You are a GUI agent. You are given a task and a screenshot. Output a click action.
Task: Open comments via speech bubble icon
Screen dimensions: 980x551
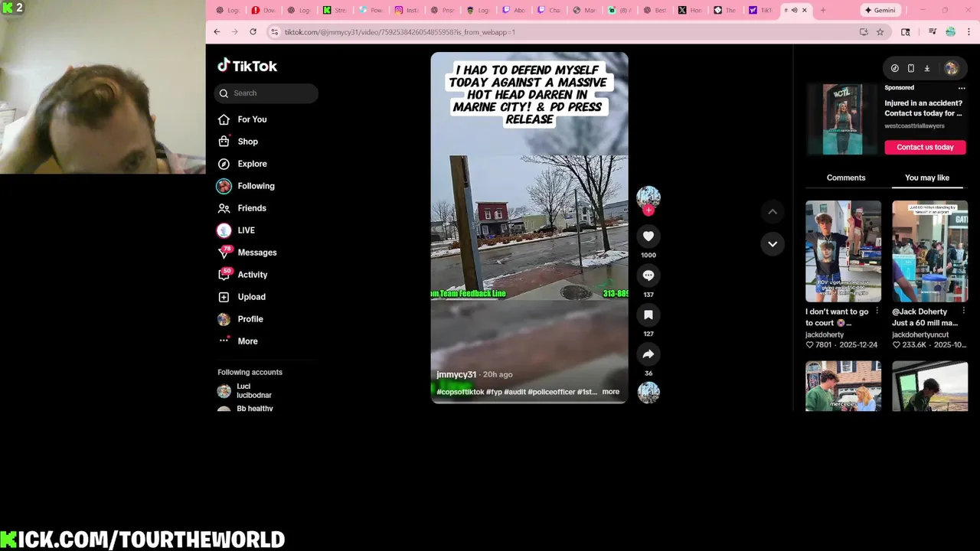[x=648, y=275]
